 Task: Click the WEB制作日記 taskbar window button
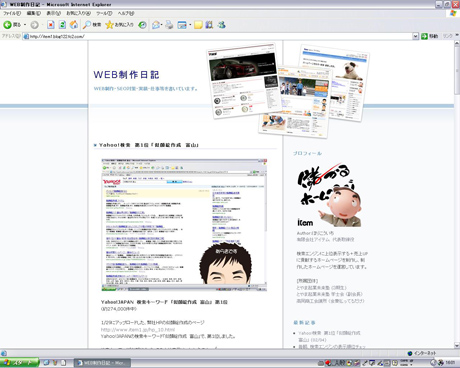(102, 363)
